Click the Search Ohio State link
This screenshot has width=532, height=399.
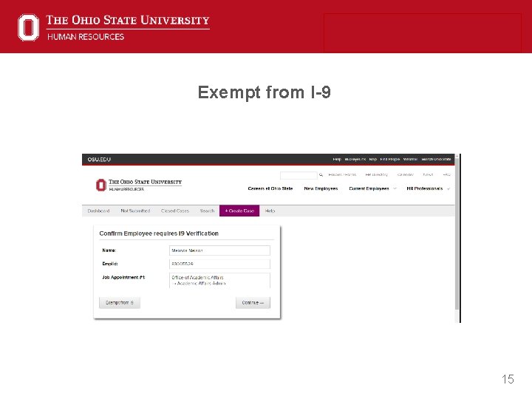click(x=437, y=159)
